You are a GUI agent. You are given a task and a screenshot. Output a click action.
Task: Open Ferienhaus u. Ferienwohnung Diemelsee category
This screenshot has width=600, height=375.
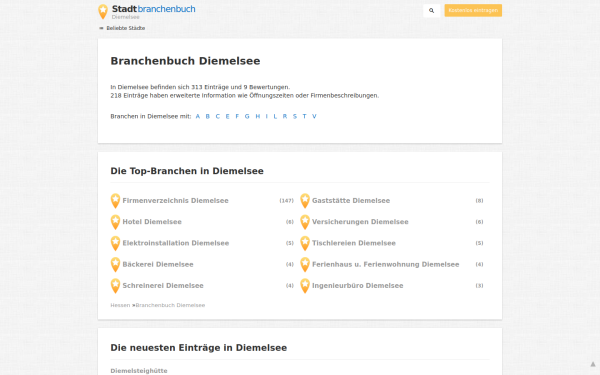click(x=385, y=264)
